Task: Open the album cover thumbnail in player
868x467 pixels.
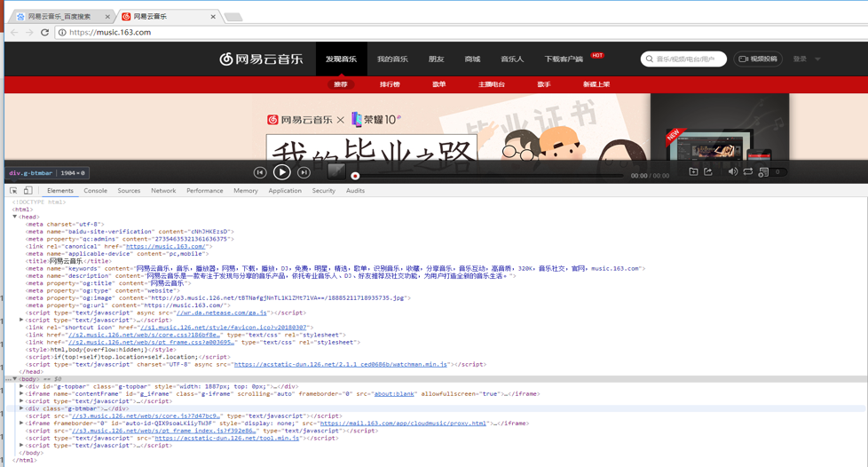Action: (x=336, y=172)
